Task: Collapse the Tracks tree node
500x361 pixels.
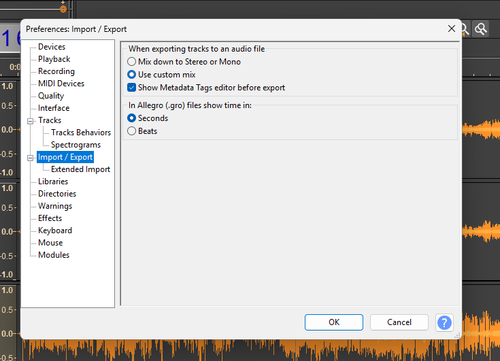Action: (x=30, y=121)
